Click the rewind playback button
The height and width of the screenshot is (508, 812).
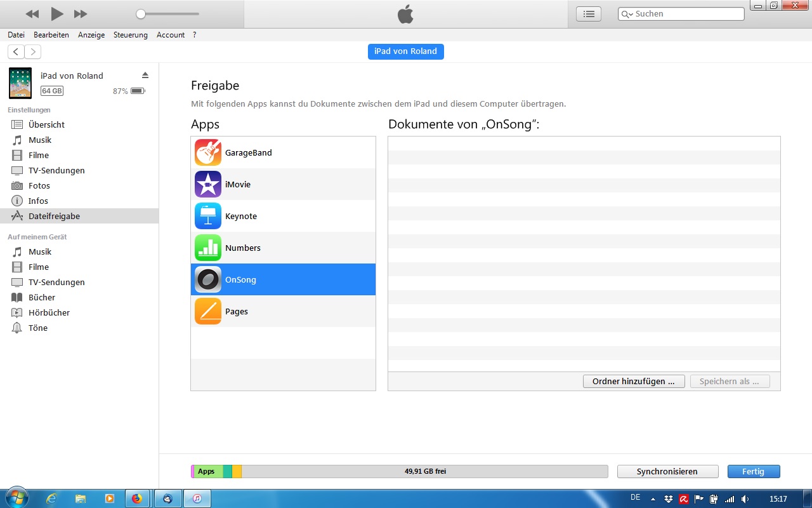(x=32, y=14)
